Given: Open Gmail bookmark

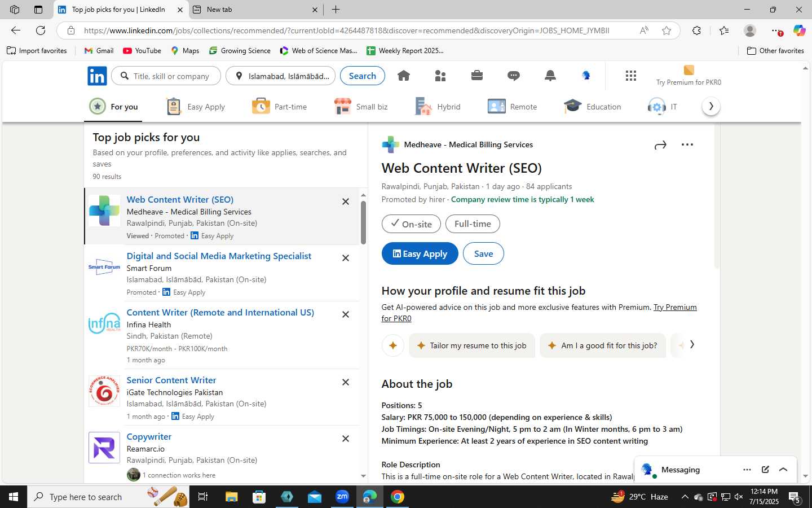Looking at the screenshot, I should 99,51.
